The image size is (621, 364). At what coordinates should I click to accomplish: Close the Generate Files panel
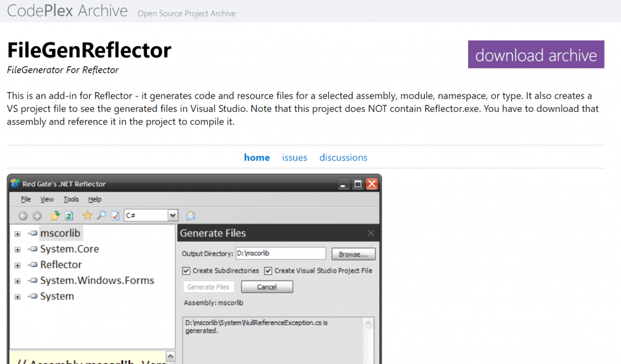tap(371, 233)
